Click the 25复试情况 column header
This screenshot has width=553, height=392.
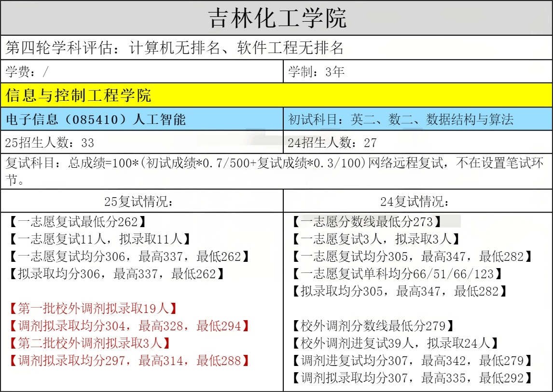click(x=142, y=202)
